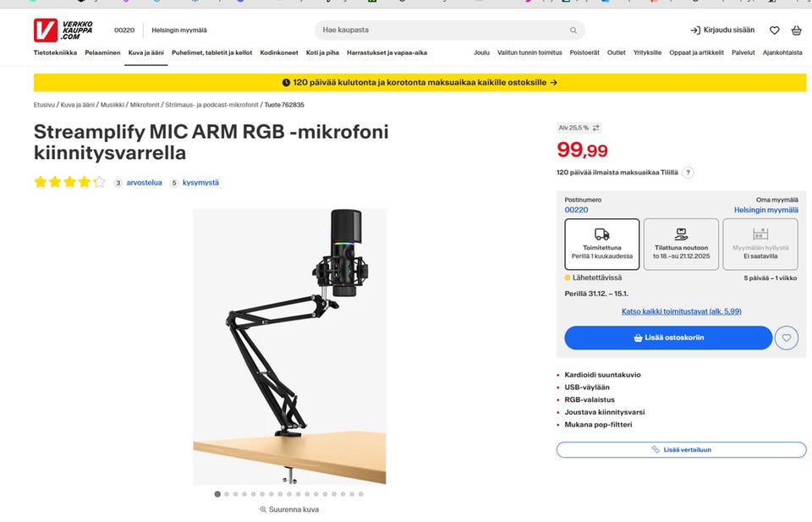This screenshot has height=522, width=812.
Task: Open the shopping cart icon
Action: coord(796,30)
